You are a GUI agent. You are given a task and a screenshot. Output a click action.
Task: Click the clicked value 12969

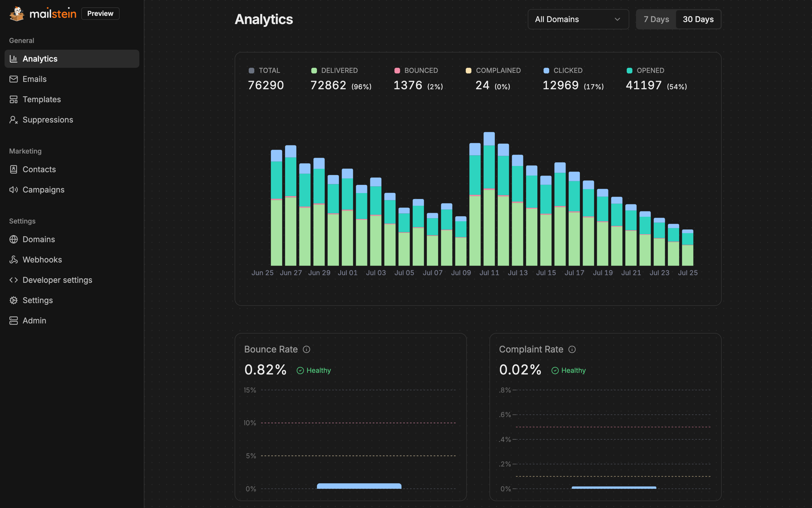[561, 85]
